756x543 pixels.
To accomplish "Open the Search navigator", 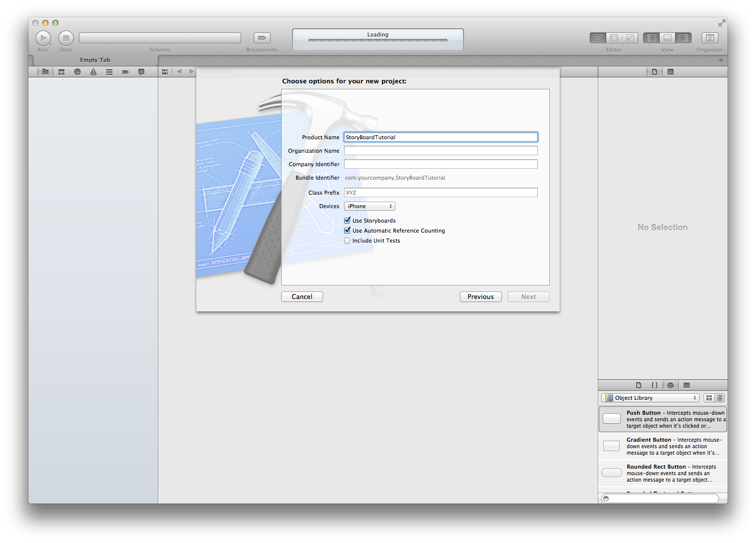I will 77,72.
